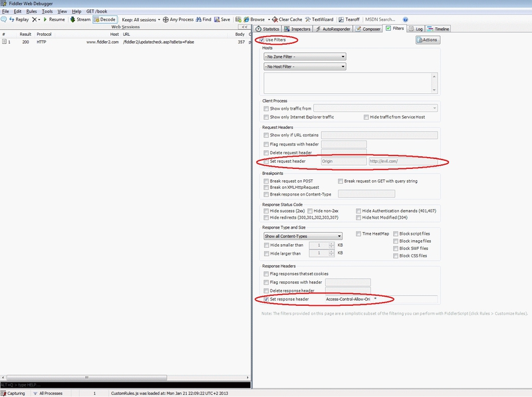
Task: Check Hide Not Modified (304)
Action: coord(358,218)
